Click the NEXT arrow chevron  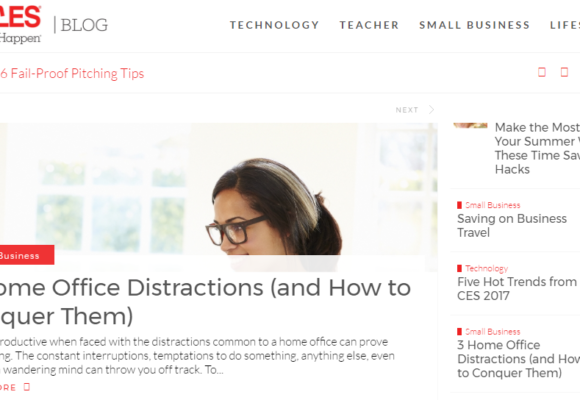point(431,110)
